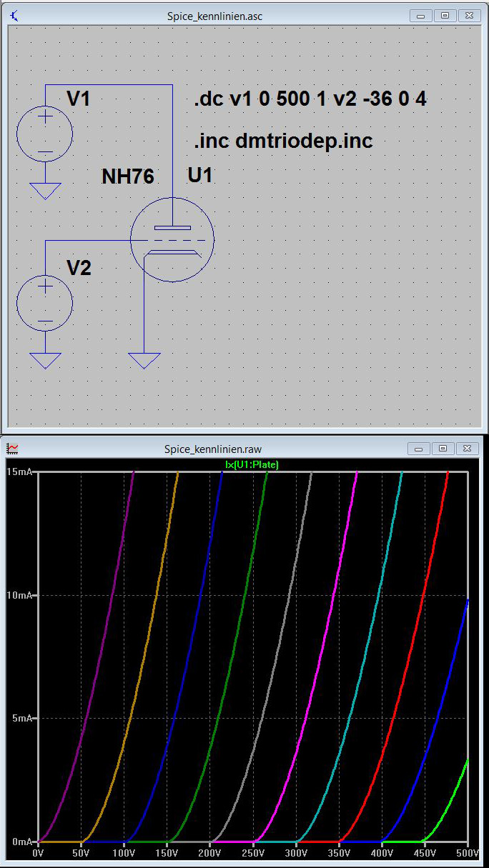
Task: Close the Spice_kennlinien.raw waveform window
Action: pyautogui.click(x=467, y=449)
